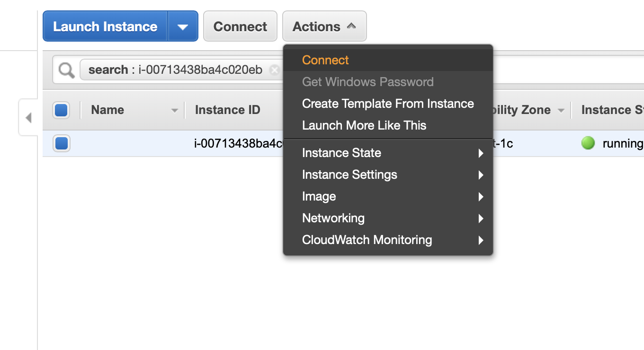Click the Connect button in the toolbar
644x350 pixels.
(240, 26)
